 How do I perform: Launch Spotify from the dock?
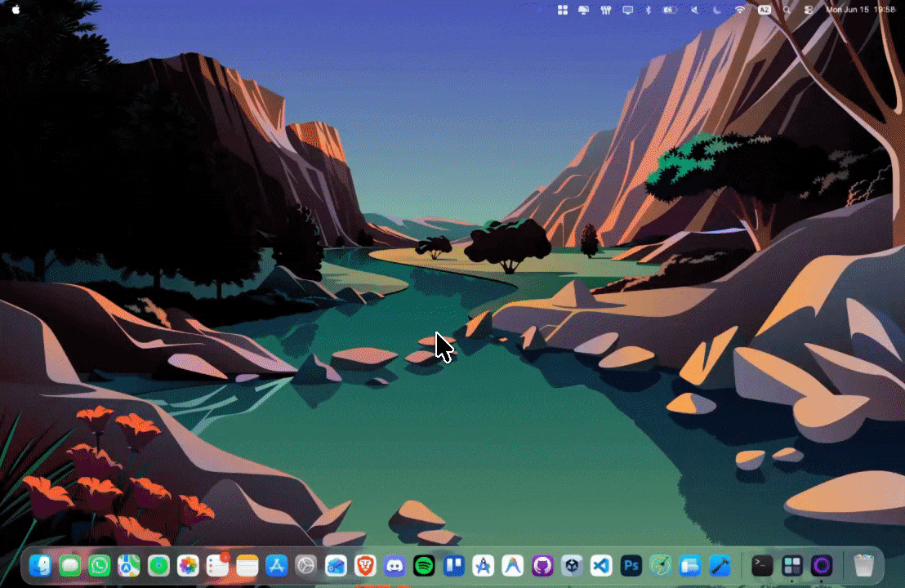point(424,565)
